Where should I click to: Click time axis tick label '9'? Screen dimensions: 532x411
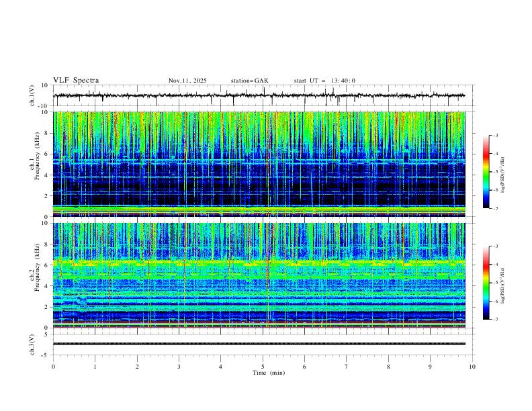[x=430, y=367]
